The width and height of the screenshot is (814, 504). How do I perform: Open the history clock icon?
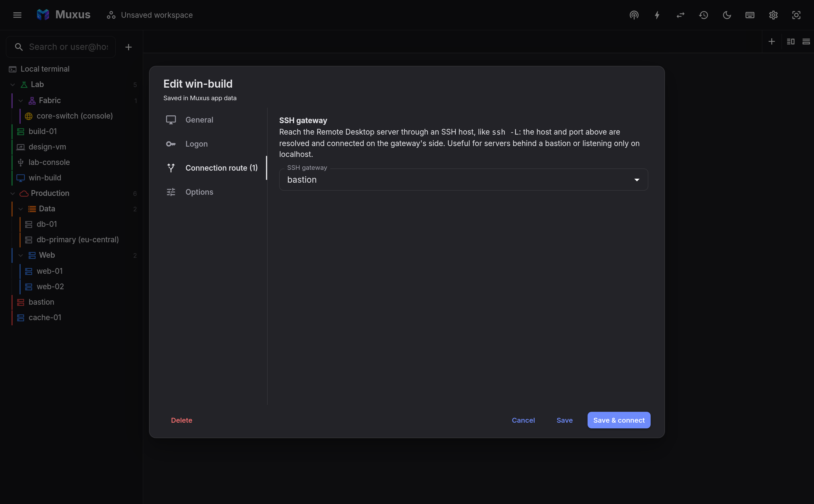pos(704,15)
